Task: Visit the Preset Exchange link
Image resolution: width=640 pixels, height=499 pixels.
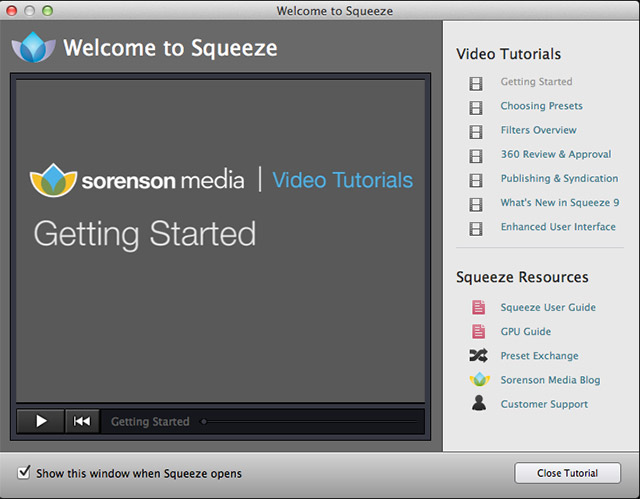Action: click(x=540, y=356)
